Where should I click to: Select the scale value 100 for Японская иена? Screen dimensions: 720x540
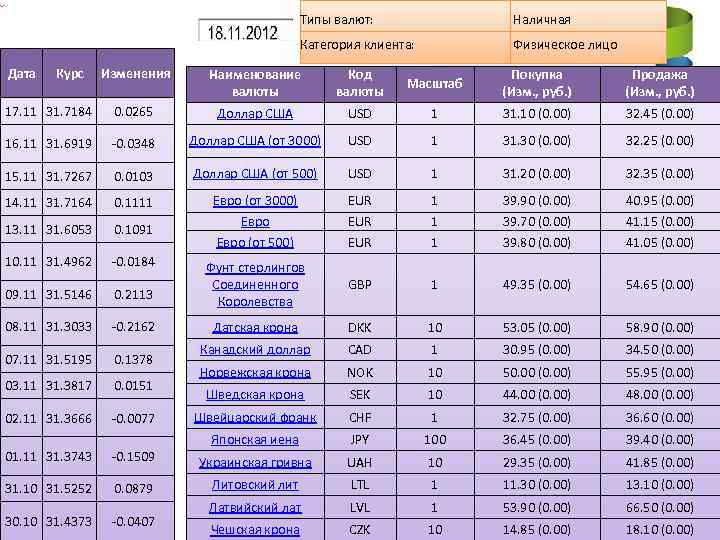[435, 439]
